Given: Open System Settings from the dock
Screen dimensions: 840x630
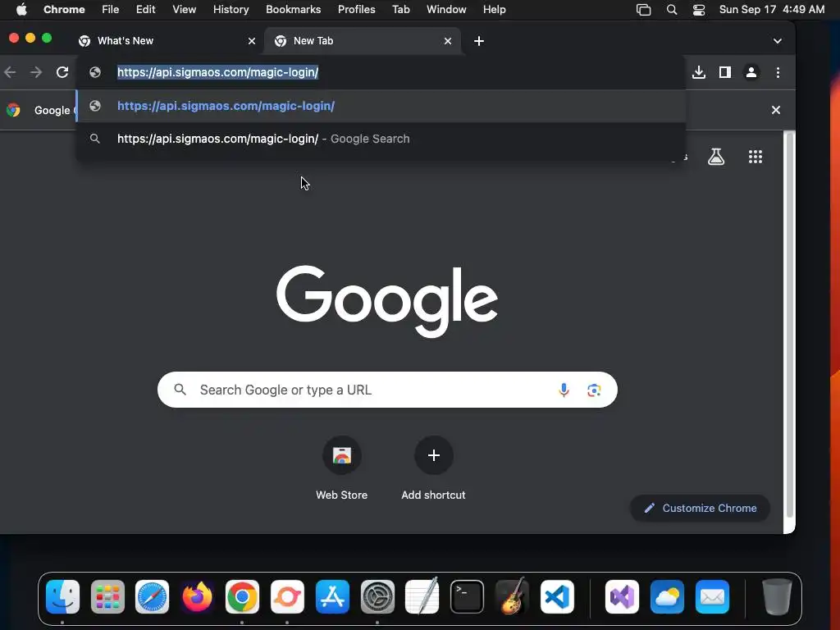Looking at the screenshot, I should point(377,597).
